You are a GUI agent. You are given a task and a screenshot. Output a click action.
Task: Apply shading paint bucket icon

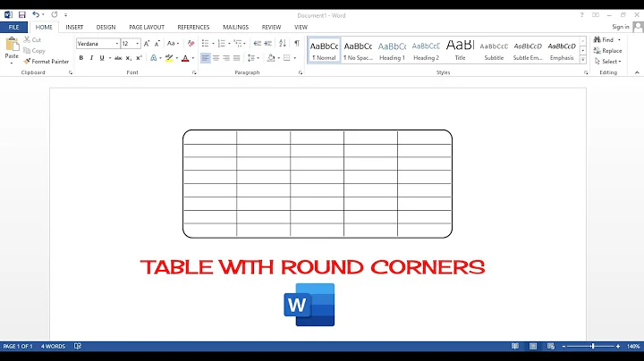point(271,58)
